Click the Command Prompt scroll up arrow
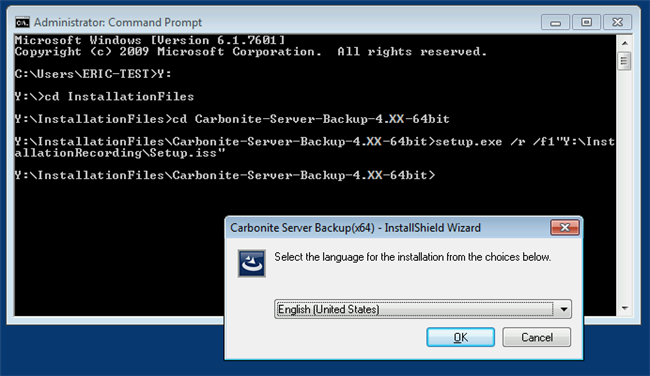The image size is (650, 376). (x=625, y=43)
